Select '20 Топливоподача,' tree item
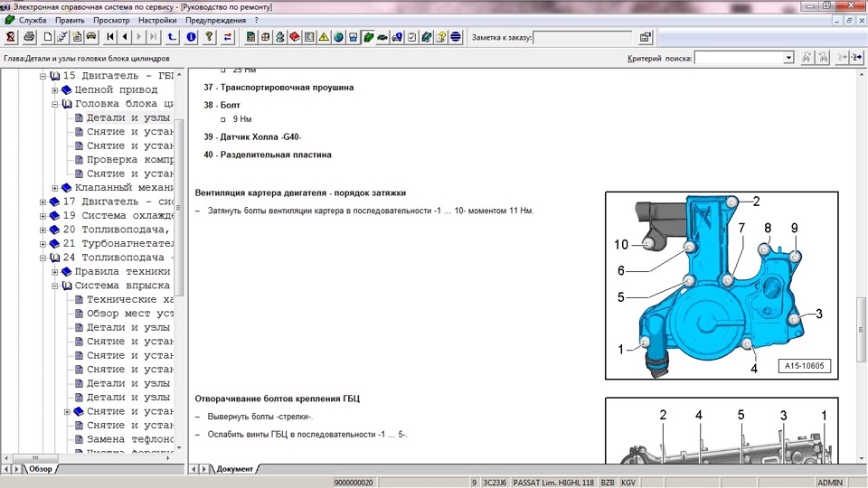This screenshot has height=488, width=868. click(116, 230)
